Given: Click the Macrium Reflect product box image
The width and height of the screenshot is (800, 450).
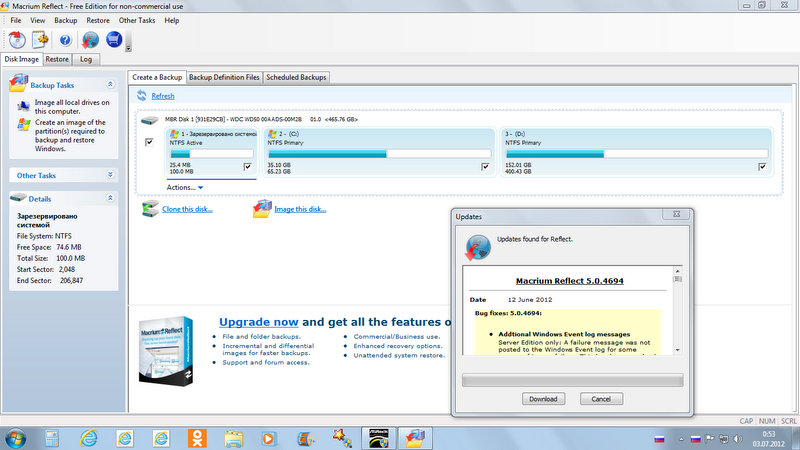Looking at the screenshot, I should point(166,351).
